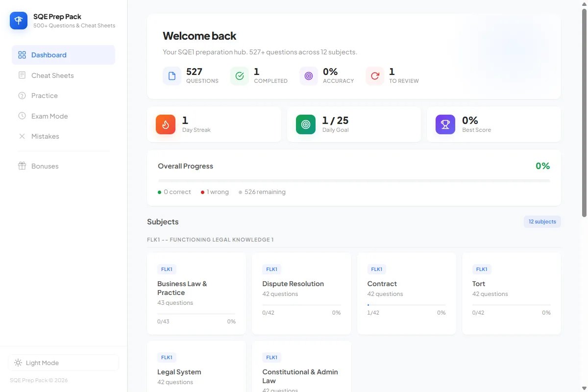Click the '43 questions' text
The image size is (588, 392).
(x=175, y=303)
